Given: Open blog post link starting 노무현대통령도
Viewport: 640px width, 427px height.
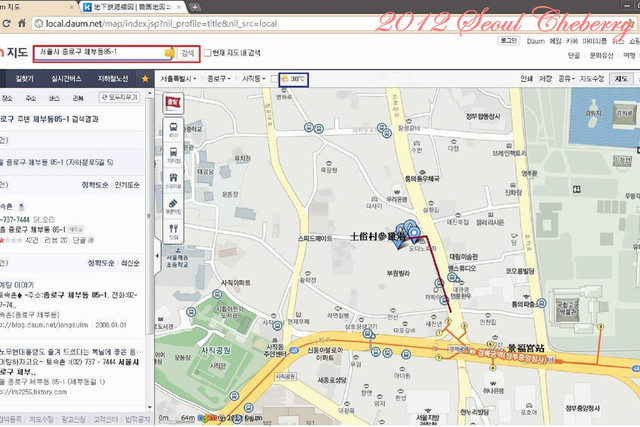Looking at the screenshot, I should pos(69,351).
